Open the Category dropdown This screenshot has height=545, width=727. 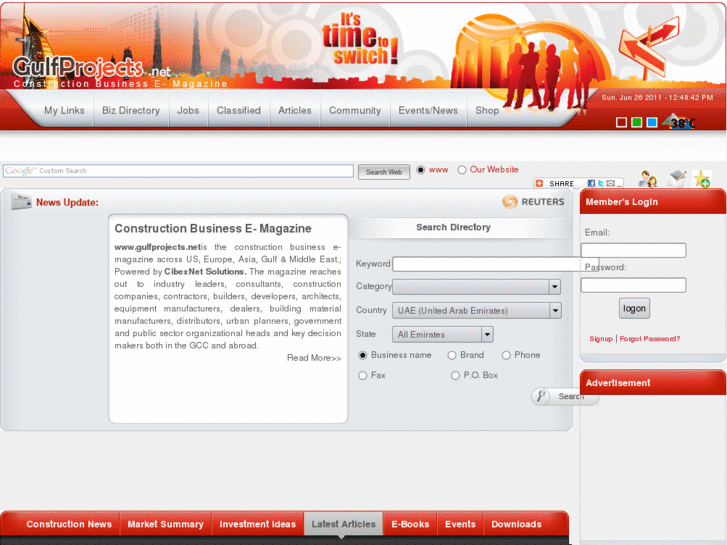tap(477, 287)
